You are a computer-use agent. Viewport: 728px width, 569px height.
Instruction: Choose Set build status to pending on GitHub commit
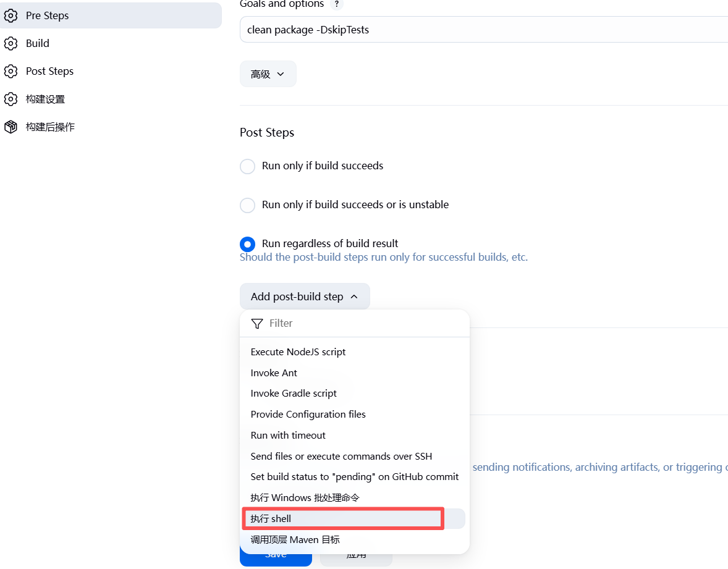pos(355,477)
